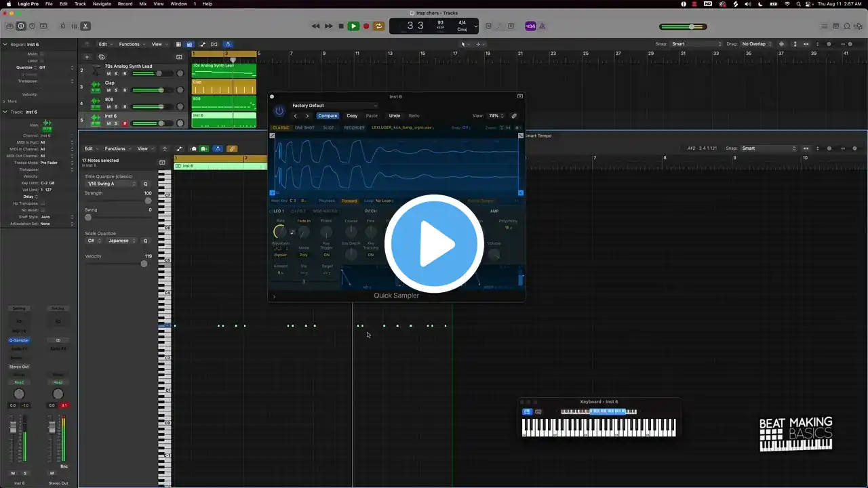This screenshot has width=868, height=488.
Task: Click the Q button next to Time Quantize
Action: click(145, 184)
